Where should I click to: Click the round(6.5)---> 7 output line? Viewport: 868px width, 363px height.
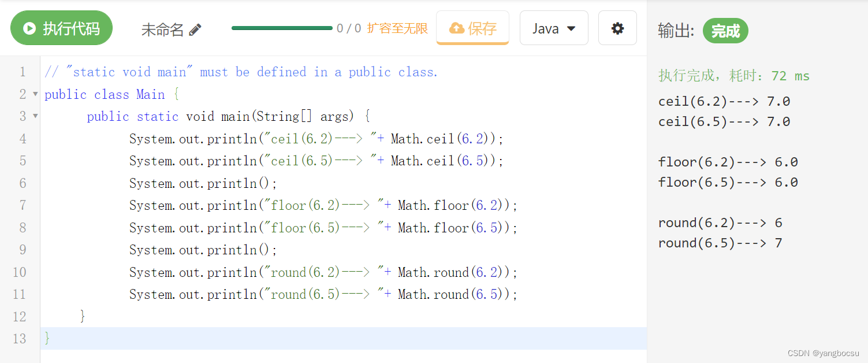click(x=720, y=243)
